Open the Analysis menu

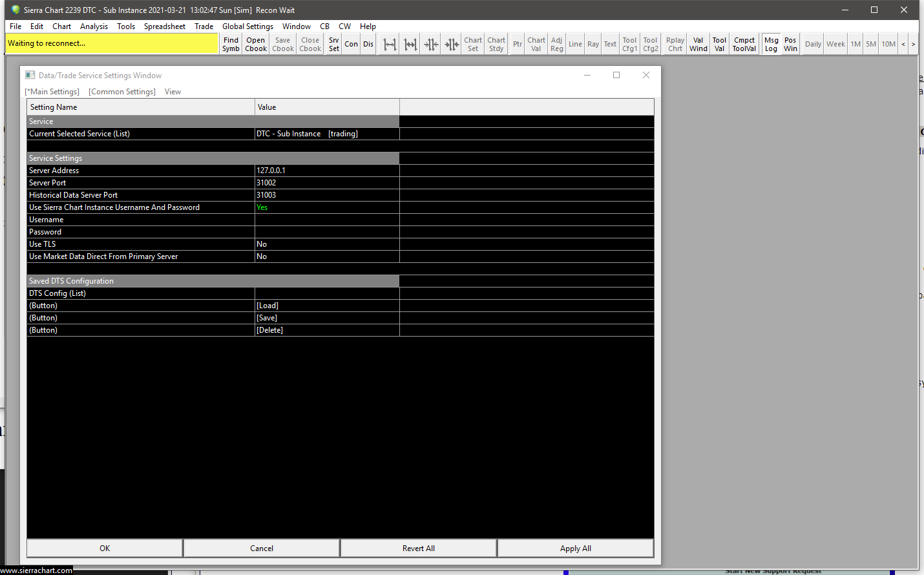(x=94, y=26)
